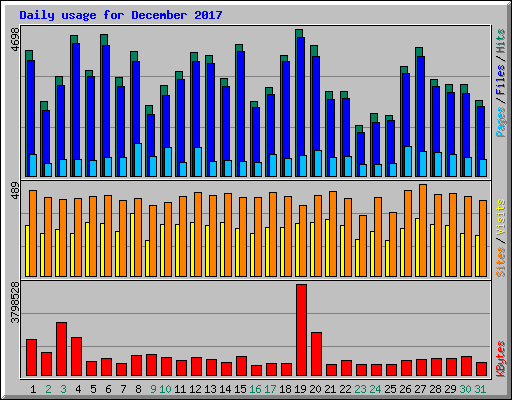Click day label 29 on the x-axis

450,389
